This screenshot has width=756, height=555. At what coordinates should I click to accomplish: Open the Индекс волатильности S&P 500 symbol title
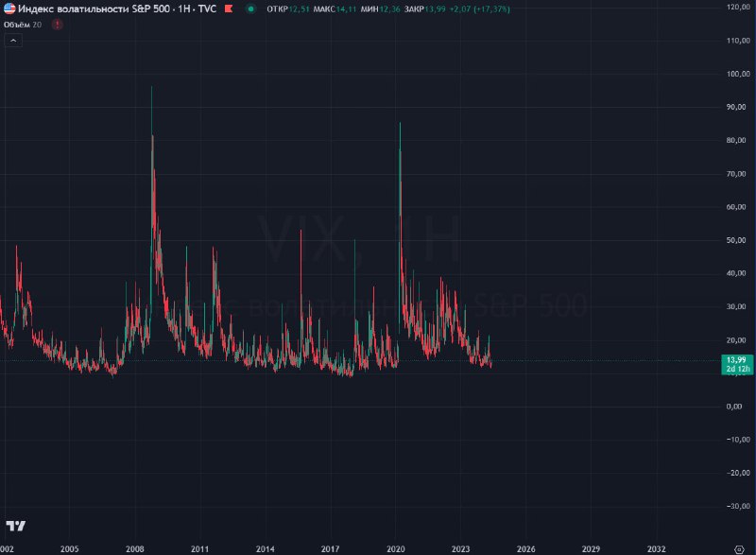click(94, 9)
